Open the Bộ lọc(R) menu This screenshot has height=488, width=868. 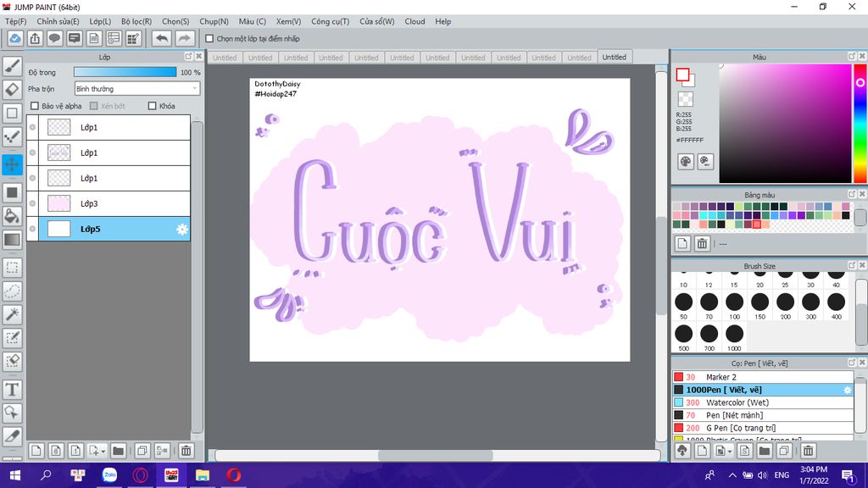pos(136,21)
